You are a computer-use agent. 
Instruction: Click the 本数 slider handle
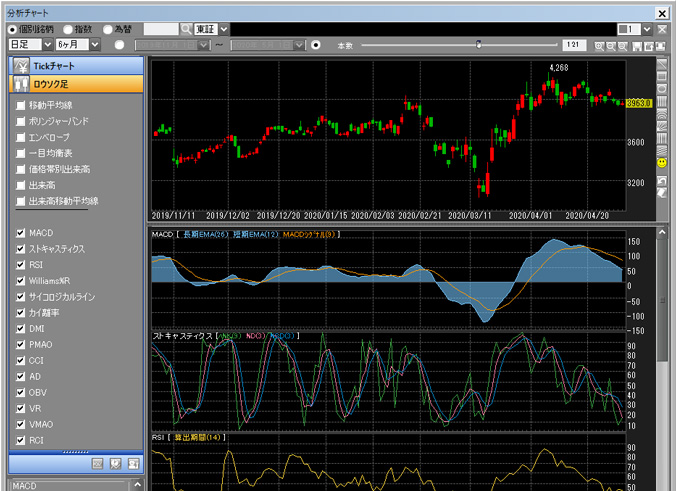point(479,44)
